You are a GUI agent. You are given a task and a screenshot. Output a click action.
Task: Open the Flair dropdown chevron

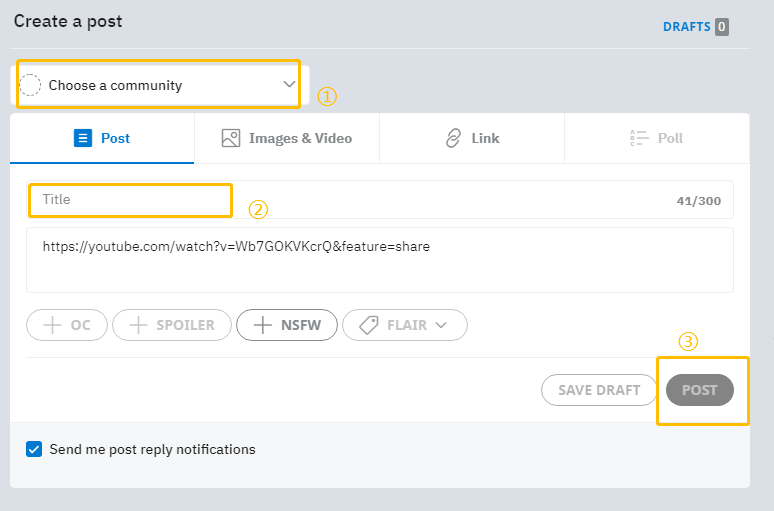tap(440, 325)
